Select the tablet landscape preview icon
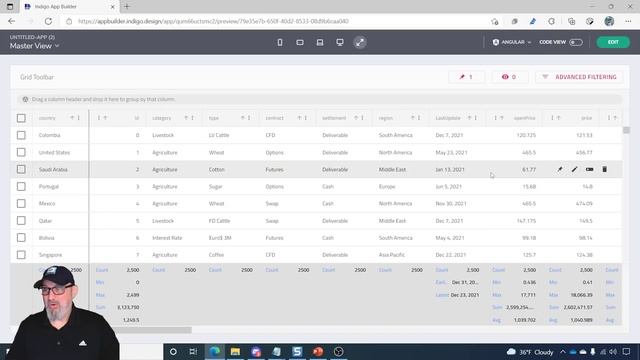640x360 pixels. pos(300,42)
